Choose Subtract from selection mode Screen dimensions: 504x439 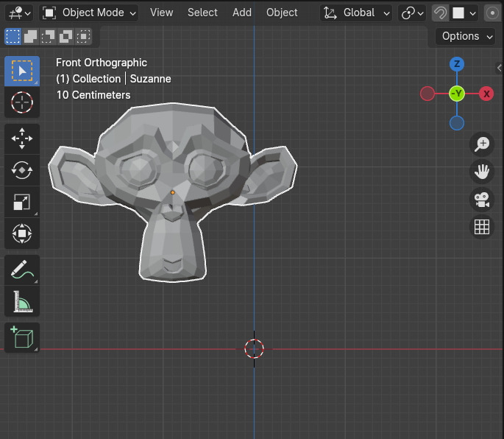[49, 36]
